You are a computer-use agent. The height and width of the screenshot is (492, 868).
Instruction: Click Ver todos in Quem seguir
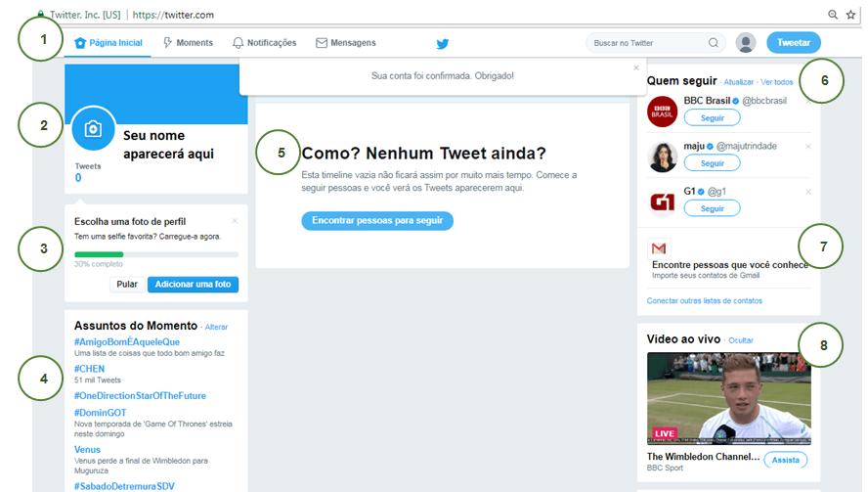(x=777, y=82)
